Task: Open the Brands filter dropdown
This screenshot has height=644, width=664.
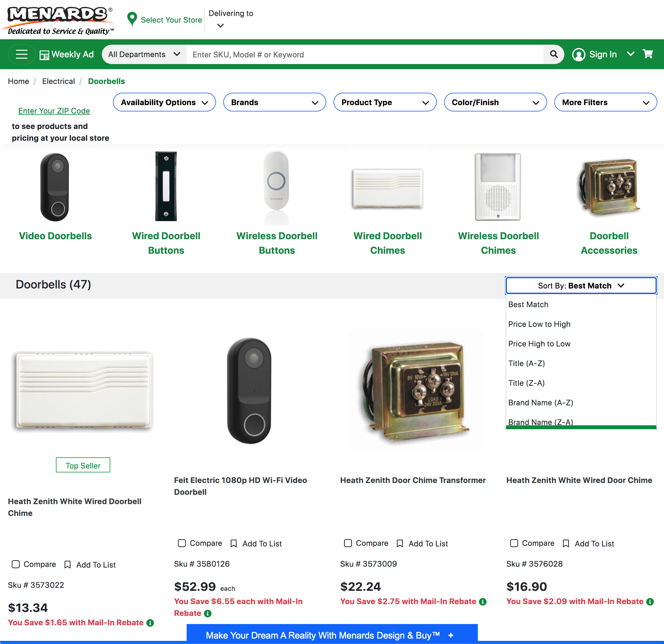Action: (x=274, y=102)
